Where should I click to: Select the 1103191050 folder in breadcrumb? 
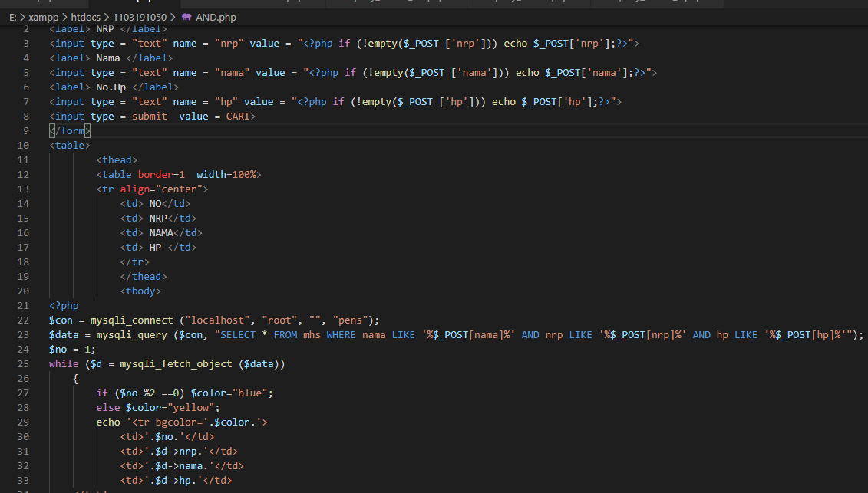(x=140, y=16)
